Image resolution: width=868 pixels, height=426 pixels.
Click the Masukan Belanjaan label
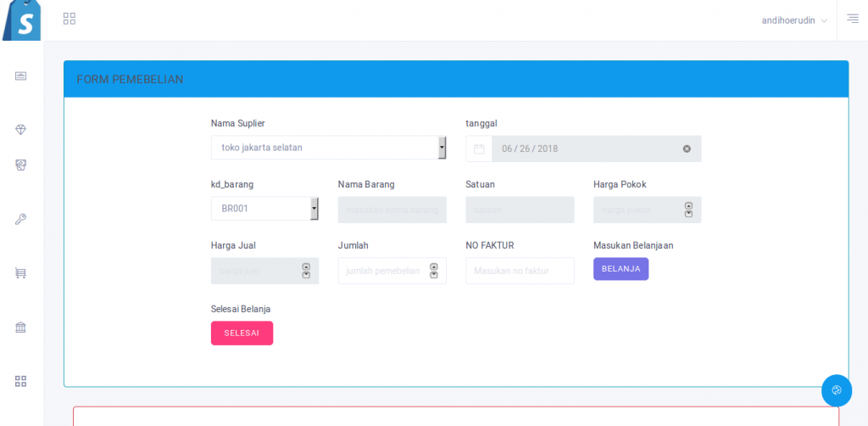click(x=633, y=245)
